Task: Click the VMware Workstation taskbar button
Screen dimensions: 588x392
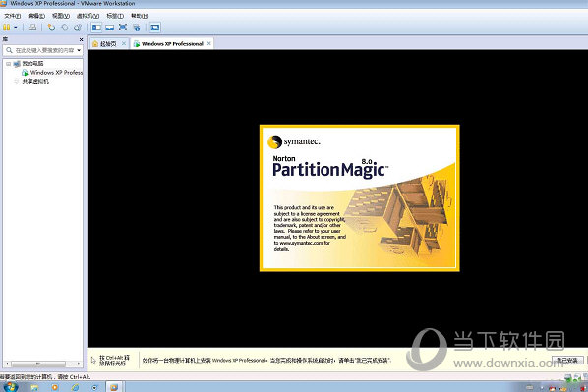Action: (x=114, y=387)
